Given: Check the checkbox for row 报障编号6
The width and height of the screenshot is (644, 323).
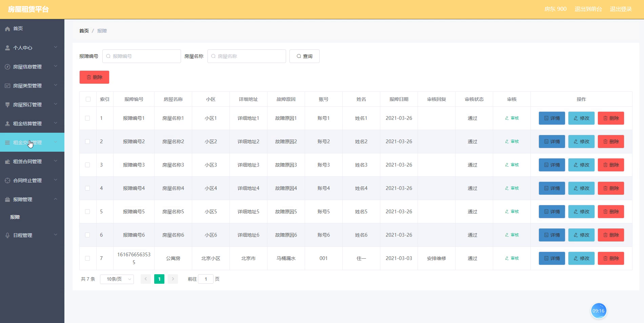Looking at the screenshot, I should [87, 235].
